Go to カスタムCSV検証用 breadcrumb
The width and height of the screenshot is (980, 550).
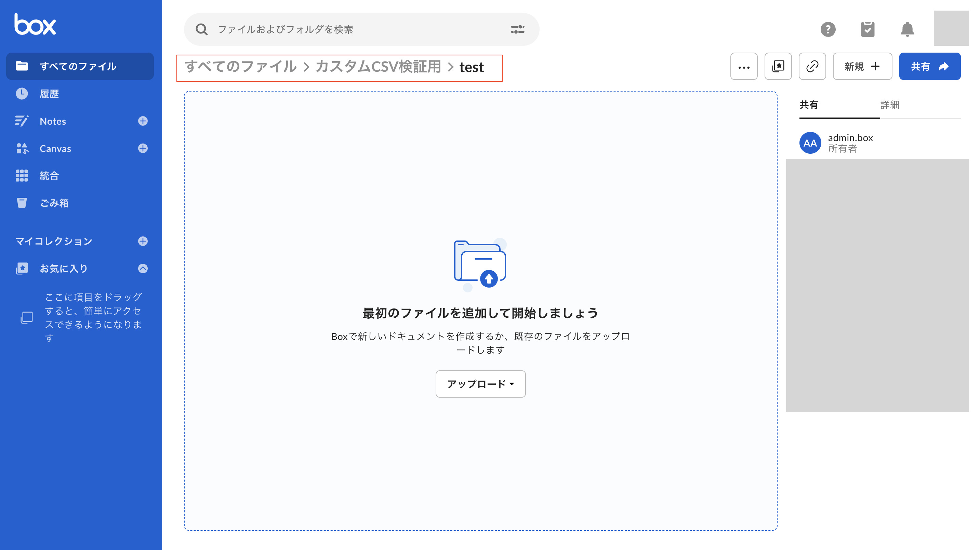[x=378, y=67]
